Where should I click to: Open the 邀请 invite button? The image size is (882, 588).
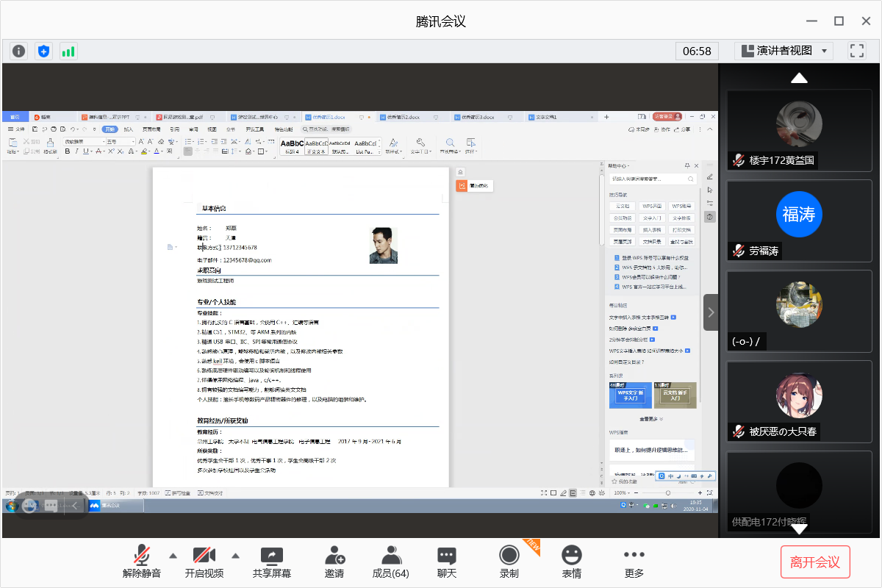pyautogui.click(x=334, y=562)
